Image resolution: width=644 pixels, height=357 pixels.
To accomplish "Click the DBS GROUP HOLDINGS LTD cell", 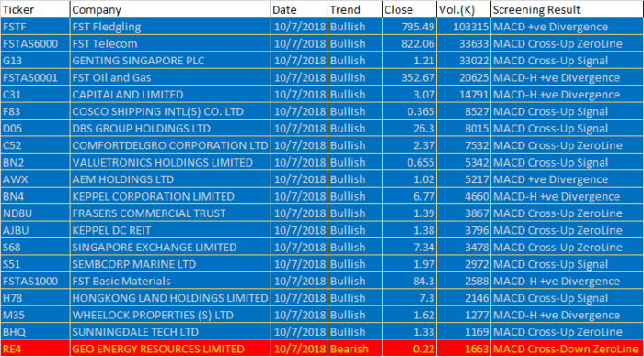I will pos(170,129).
